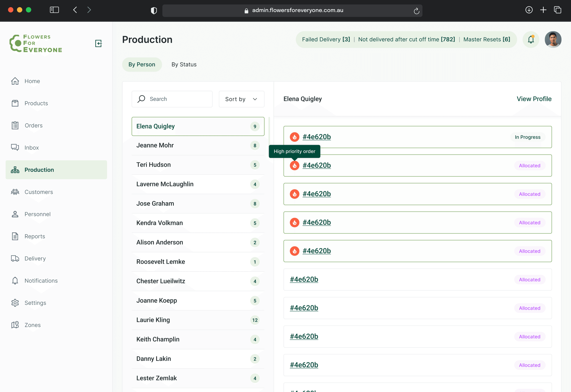Expand the Sort by dropdown
The image size is (571, 392).
pos(241,99)
